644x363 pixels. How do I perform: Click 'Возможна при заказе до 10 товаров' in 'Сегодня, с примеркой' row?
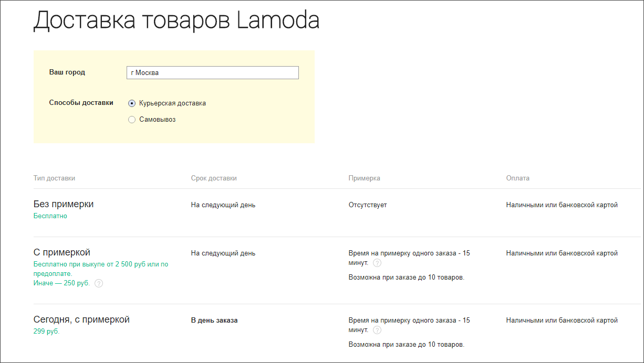click(x=407, y=345)
